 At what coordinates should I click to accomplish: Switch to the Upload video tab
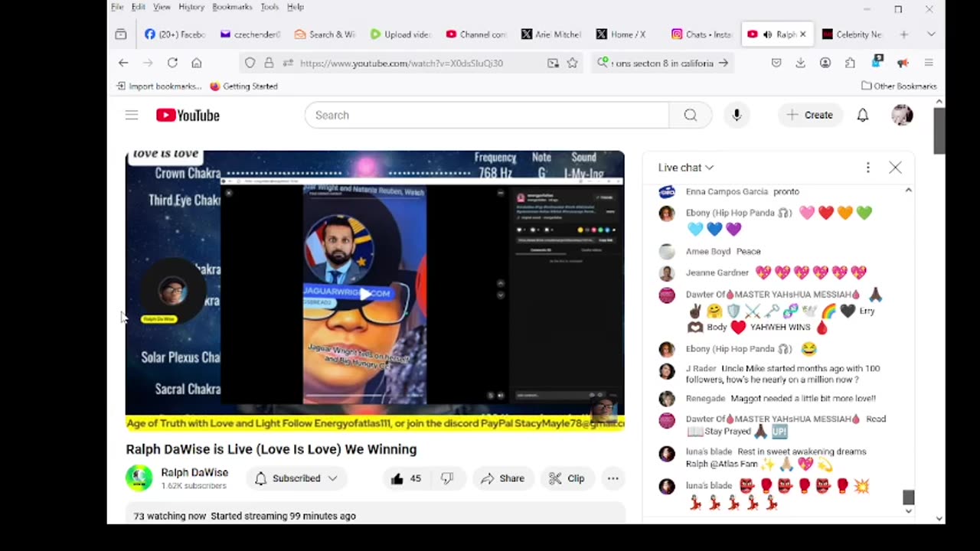[x=400, y=34]
